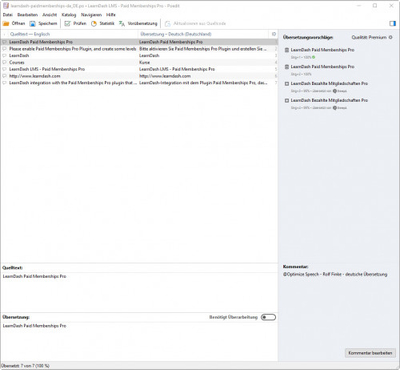Click translation cell 'LearnDash LMS - Paid Memberships Pro'
The image size is (400, 370).
tap(177, 69)
